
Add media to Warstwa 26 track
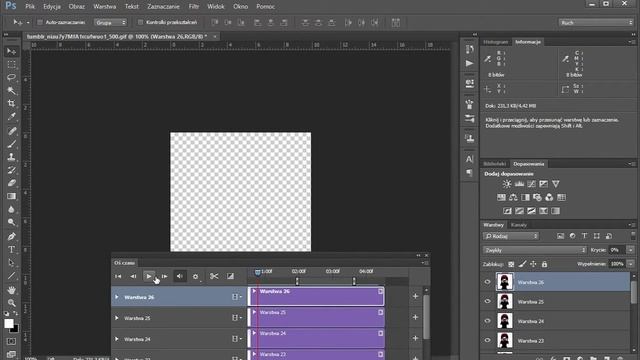(x=416, y=296)
